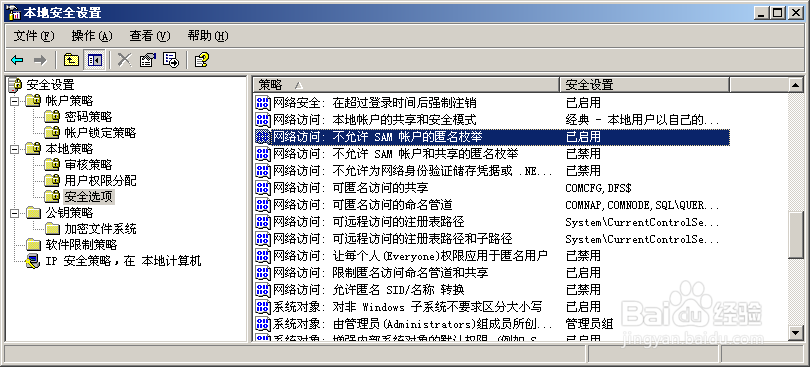Viewport: 810px width, 367px height.
Task: Click the 用户权限分配 folder icon
Action: point(52,181)
